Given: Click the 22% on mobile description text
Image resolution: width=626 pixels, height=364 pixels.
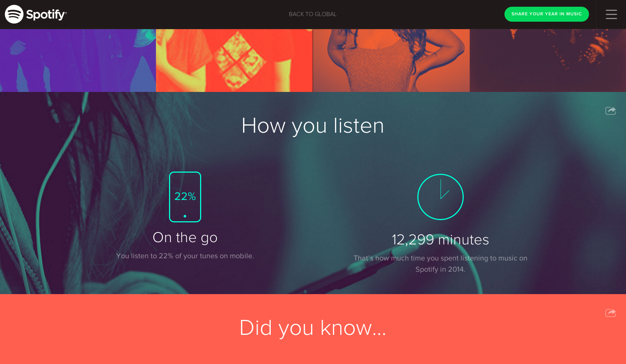Looking at the screenshot, I should [185, 256].
